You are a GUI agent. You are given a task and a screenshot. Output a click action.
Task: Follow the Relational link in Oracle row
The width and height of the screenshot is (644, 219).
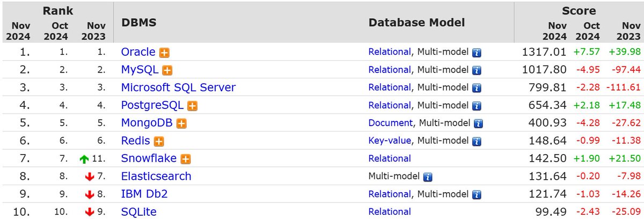point(390,53)
